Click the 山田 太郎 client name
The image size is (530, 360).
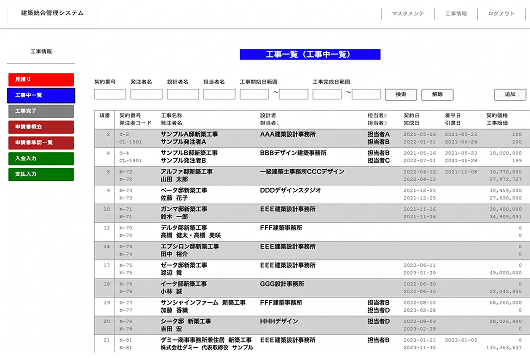pos(174,179)
